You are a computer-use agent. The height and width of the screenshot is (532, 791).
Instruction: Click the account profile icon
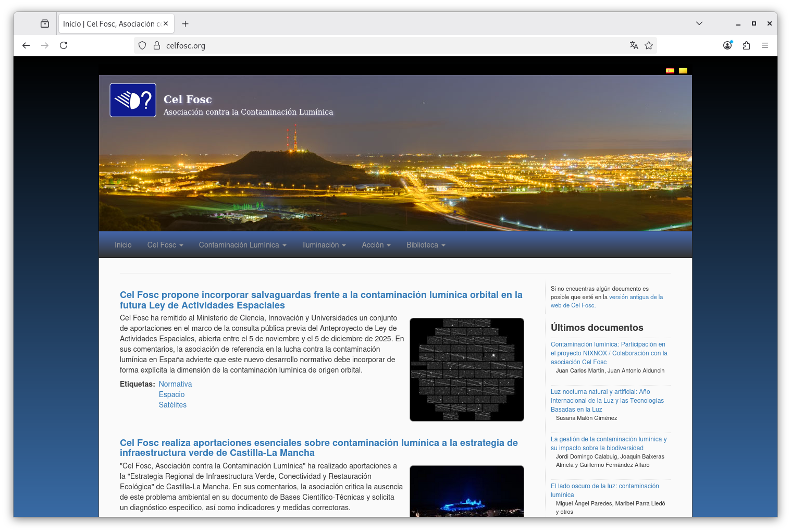coord(727,45)
